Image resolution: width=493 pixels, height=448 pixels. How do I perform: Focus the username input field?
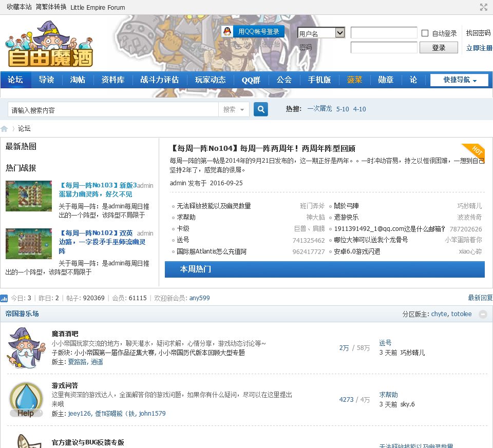384,33
